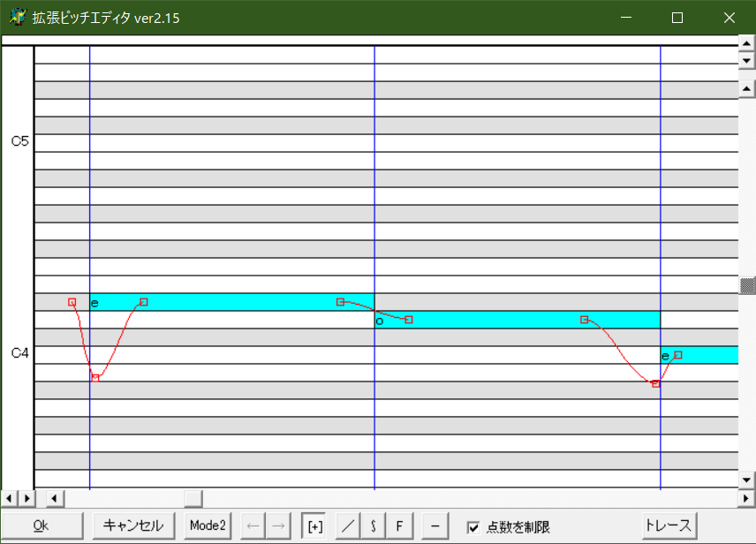Click the first pitch point before first note

pyautogui.click(x=72, y=302)
